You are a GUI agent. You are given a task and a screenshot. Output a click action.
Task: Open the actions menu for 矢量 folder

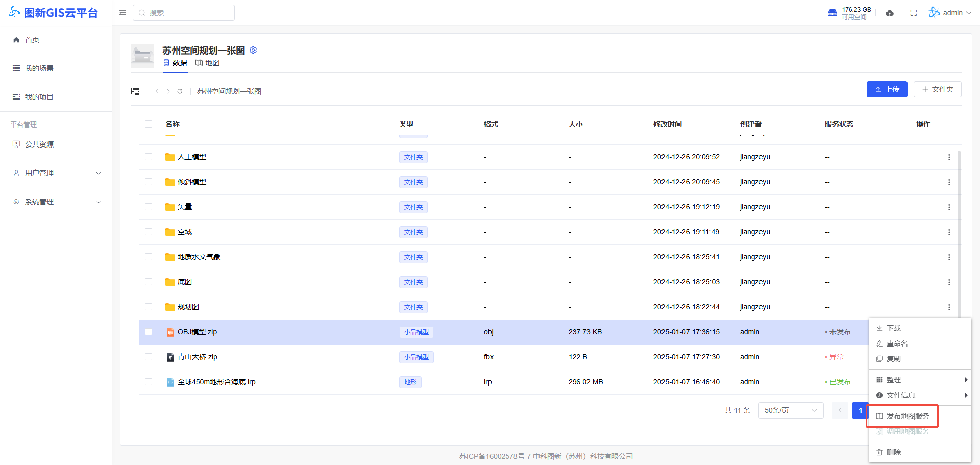(x=949, y=207)
